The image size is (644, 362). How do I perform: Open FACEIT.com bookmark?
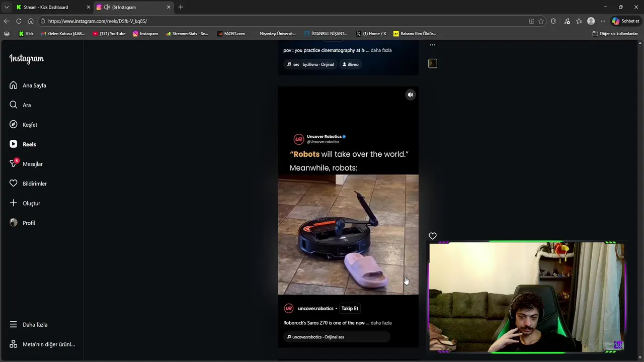point(231,34)
